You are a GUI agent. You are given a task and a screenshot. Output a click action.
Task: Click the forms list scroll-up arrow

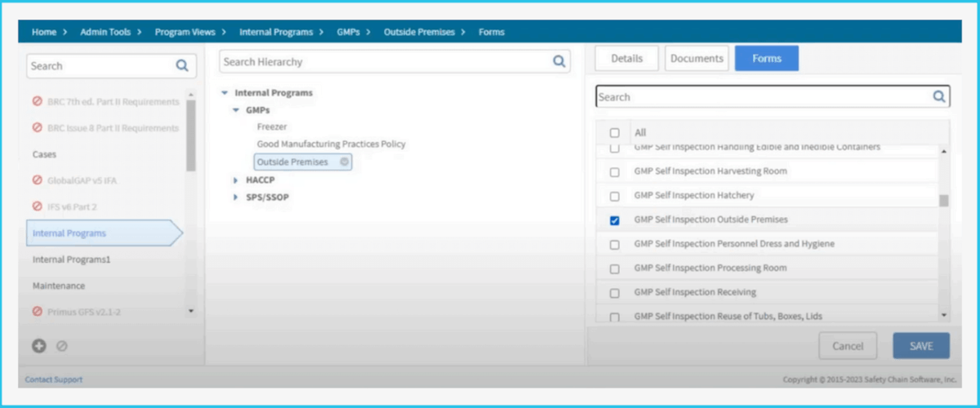tap(944, 151)
